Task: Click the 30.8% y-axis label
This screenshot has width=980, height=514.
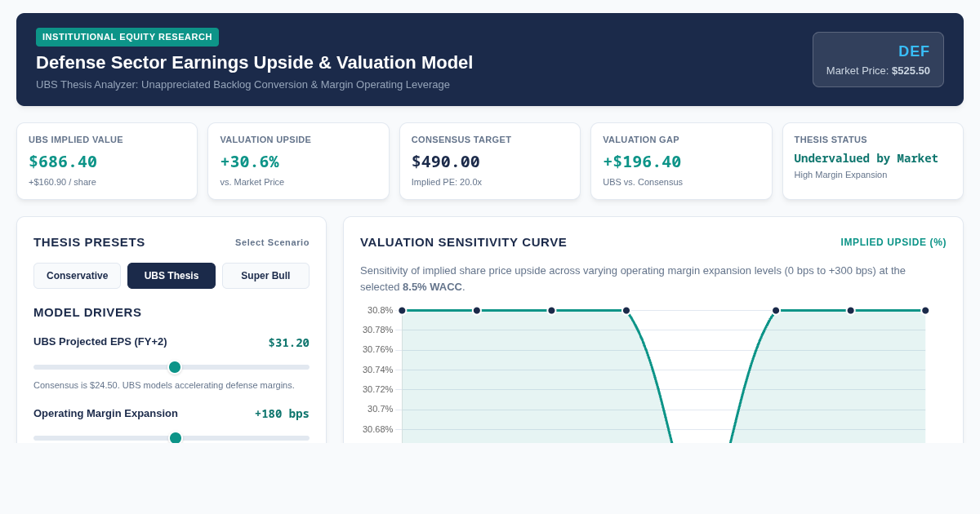Action: 380,310
